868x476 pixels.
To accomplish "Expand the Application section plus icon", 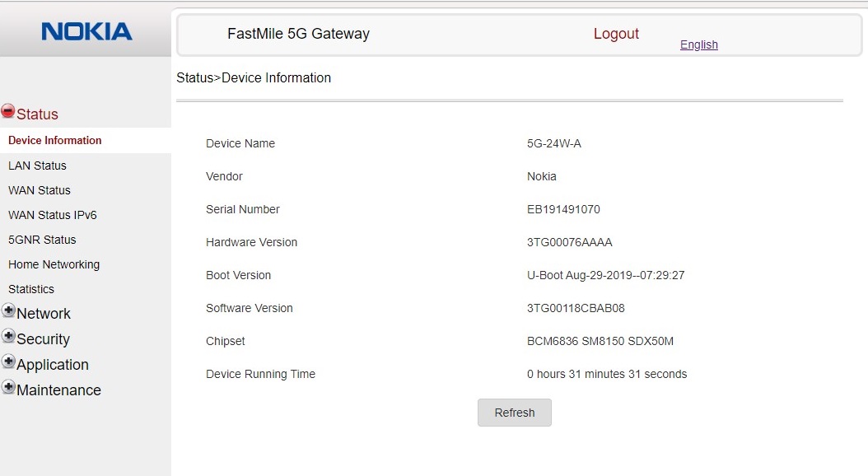I will [9, 362].
